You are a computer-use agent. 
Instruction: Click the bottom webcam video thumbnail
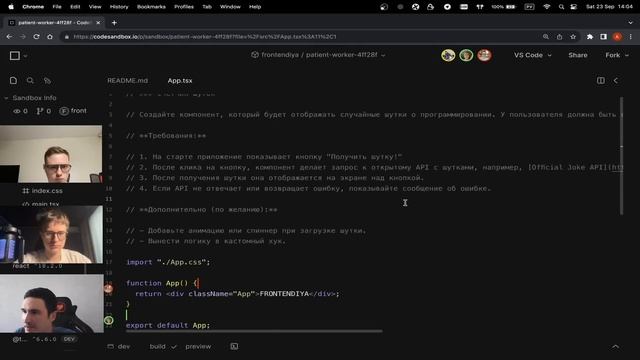(52, 304)
